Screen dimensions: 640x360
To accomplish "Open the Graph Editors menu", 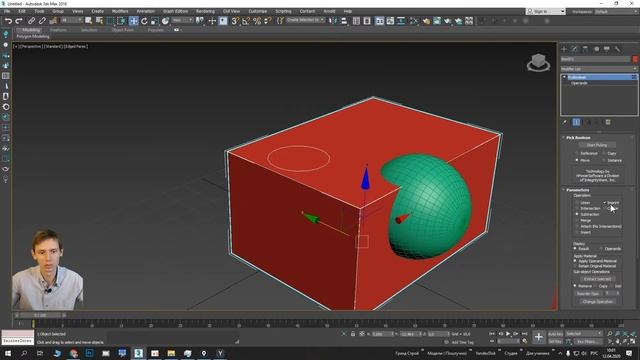I will (x=176, y=11).
